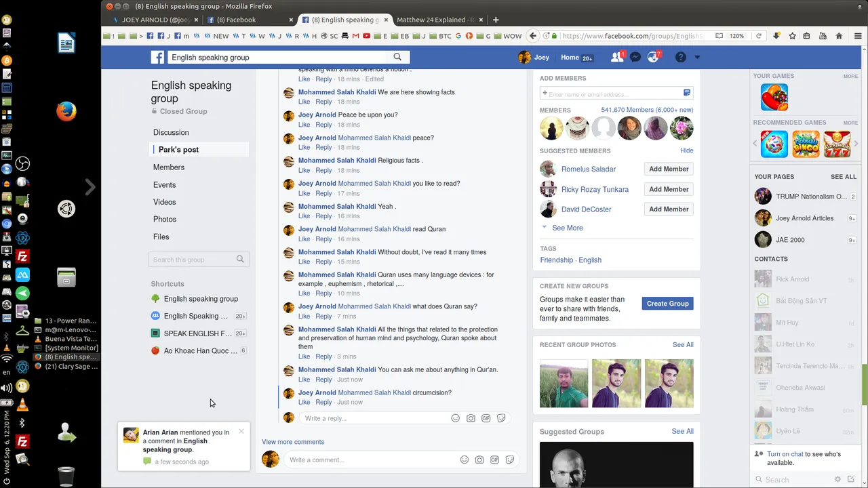Add David DeCoster as a member
Screen dimensions: 868x488
coord(669,209)
